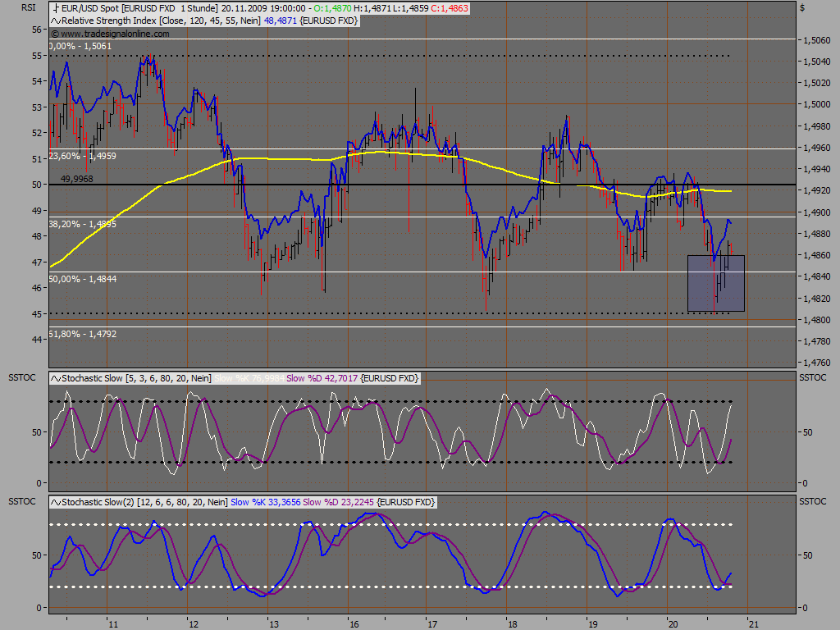Viewport: 840px width, 630px height.
Task: Click 1,4920 on the price axis
Action: 817,190
